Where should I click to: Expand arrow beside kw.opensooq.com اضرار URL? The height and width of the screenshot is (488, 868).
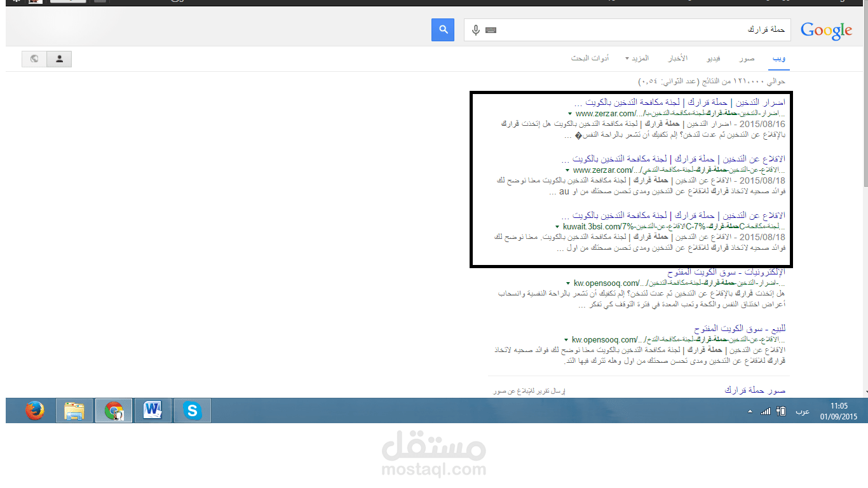(x=567, y=283)
